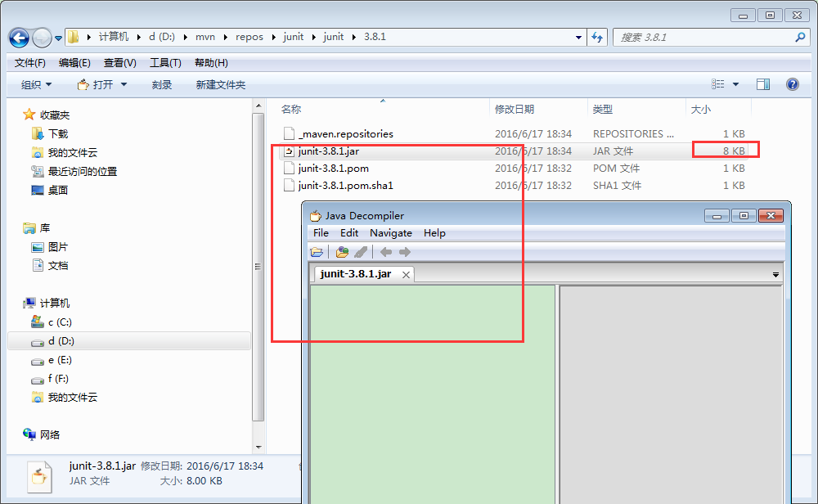Open the 工具(T) menu
The height and width of the screenshot is (504, 818).
(165, 63)
